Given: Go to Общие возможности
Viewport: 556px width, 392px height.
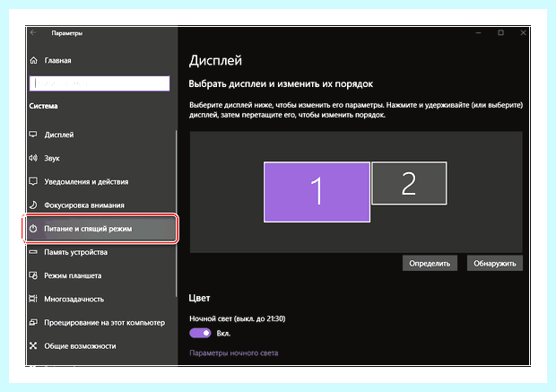Looking at the screenshot, I should coord(80,346).
